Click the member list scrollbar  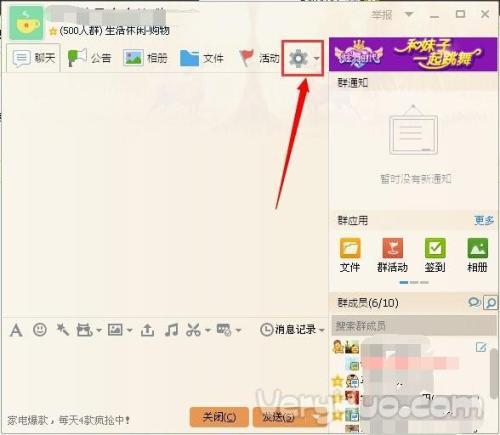(x=494, y=373)
